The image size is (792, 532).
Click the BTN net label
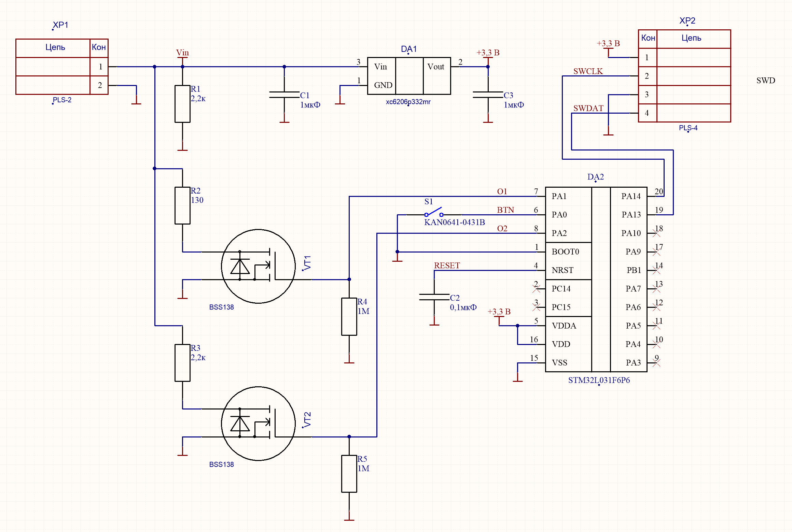[x=505, y=210]
